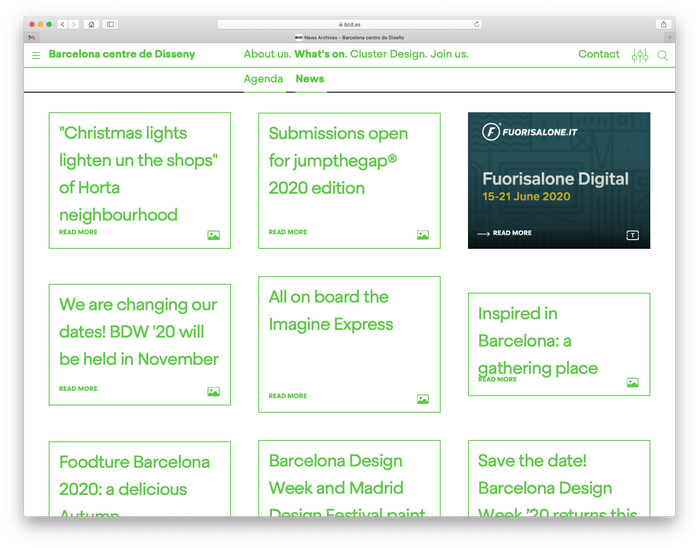Click Fuorisalone Digital banner title

pos(555,179)
